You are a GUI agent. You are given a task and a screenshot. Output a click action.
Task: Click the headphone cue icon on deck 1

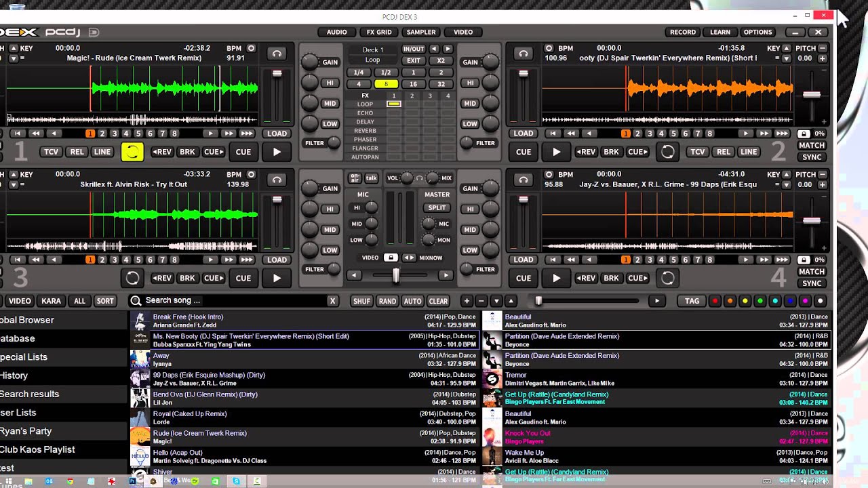pos(276,54)
